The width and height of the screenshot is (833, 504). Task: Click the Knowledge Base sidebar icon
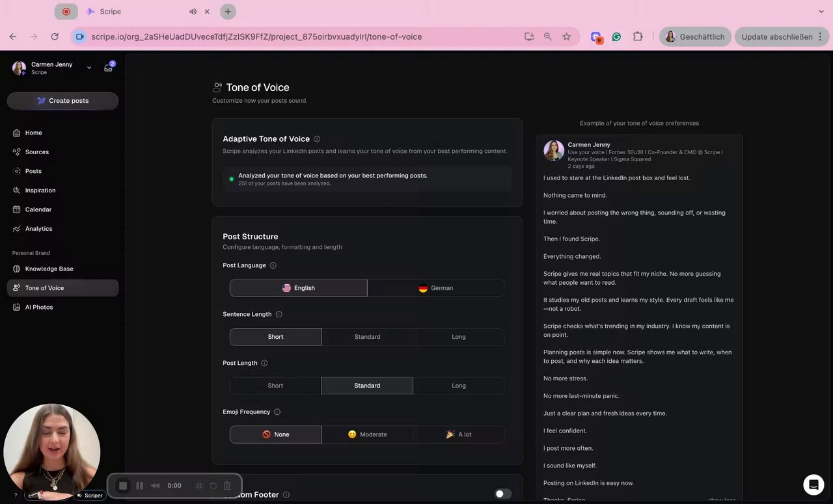point(16,269)
